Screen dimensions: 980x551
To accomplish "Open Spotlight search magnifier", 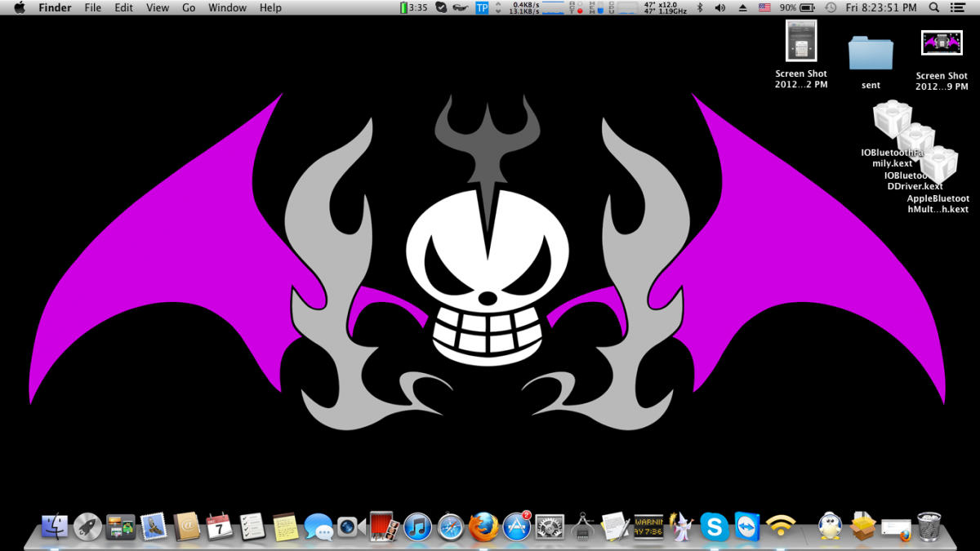I will pyautogui.click(x=934, y=7).
